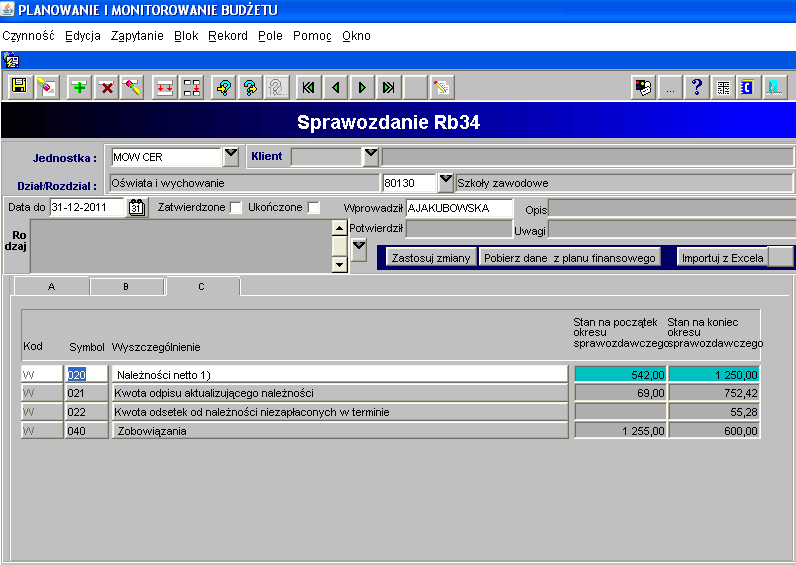Open the Blok menu
Image resolution: width=796 pixels, height=565 pixels.
186,36
